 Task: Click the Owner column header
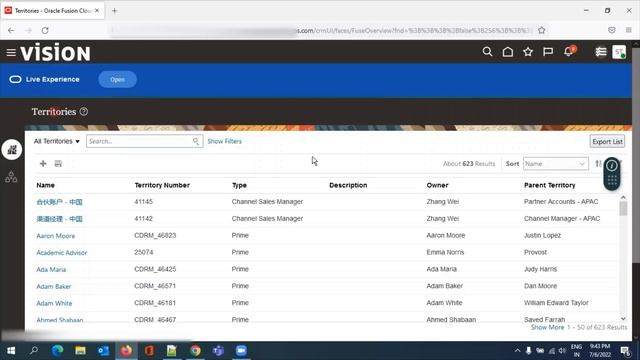coord(437,185)
